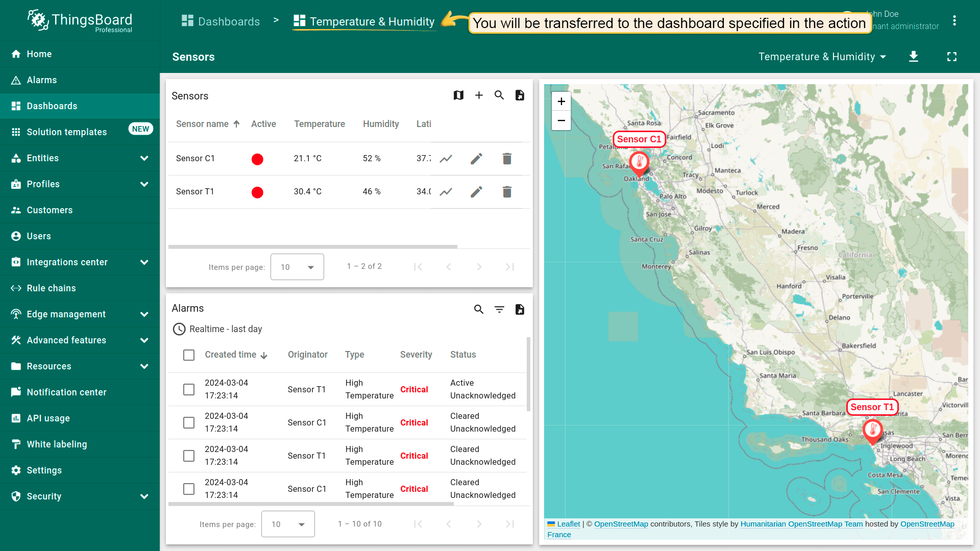The image size is (980, 551).
Task: Open Rule chains from the sidebar
Action: (x=51, y=288)
